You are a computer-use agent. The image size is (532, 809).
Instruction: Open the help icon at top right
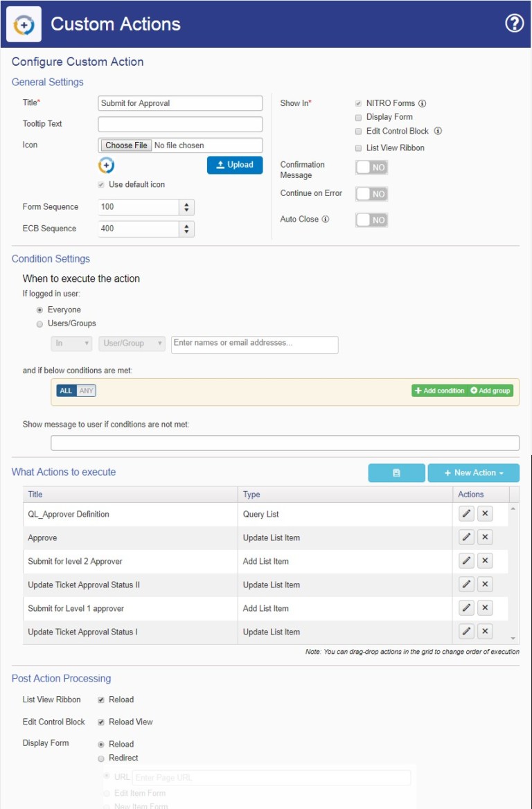pyautogui.click(x=514, y=24)
